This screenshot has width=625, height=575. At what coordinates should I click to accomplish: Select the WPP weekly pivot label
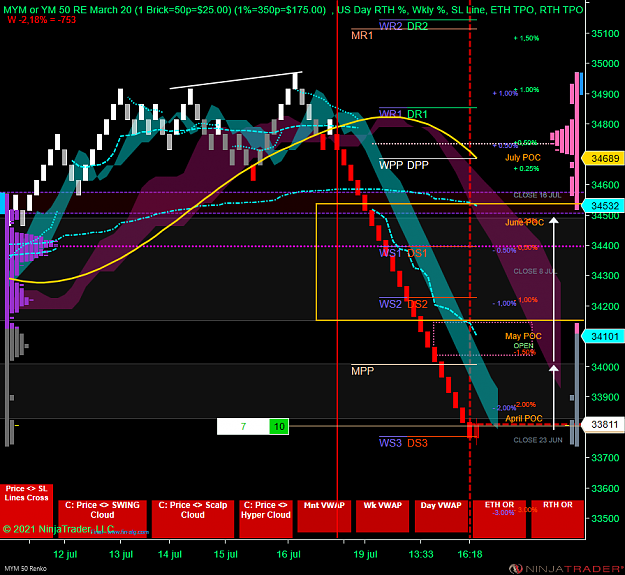click(x=391, y=165)
